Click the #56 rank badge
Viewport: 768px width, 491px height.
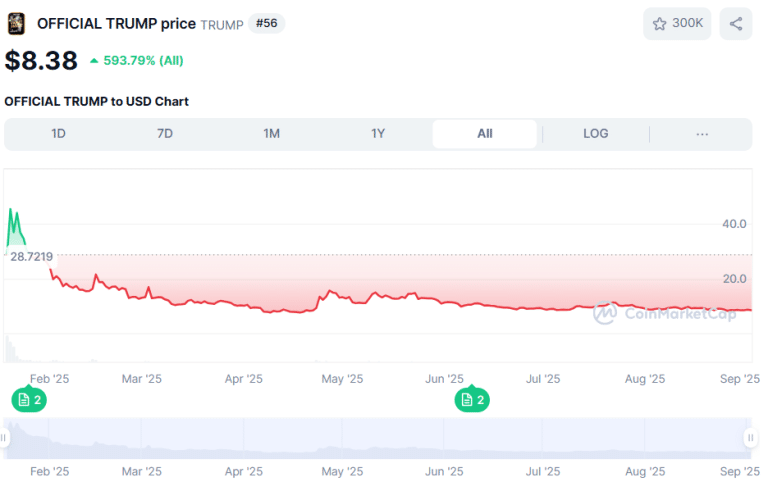point(267,23)
